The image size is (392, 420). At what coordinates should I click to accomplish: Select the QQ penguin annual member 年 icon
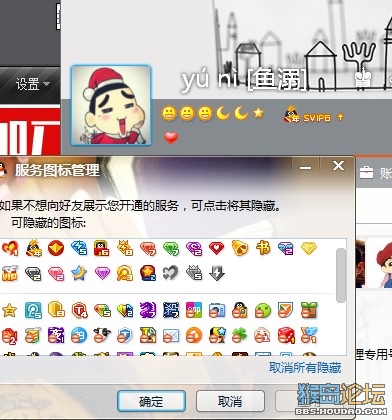[33, 248]
